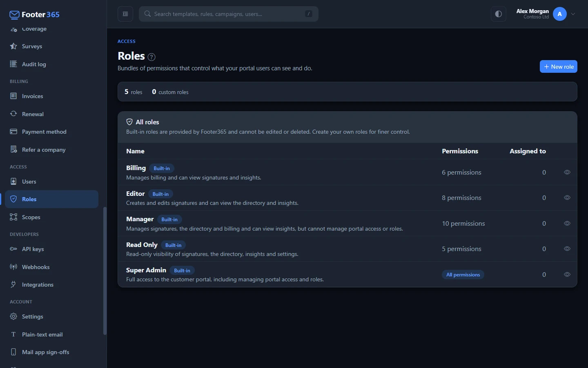The width and height of the screenshot is (588, 368).
Task: Click the Super Admin role name
Action: (x=146, y=270)
